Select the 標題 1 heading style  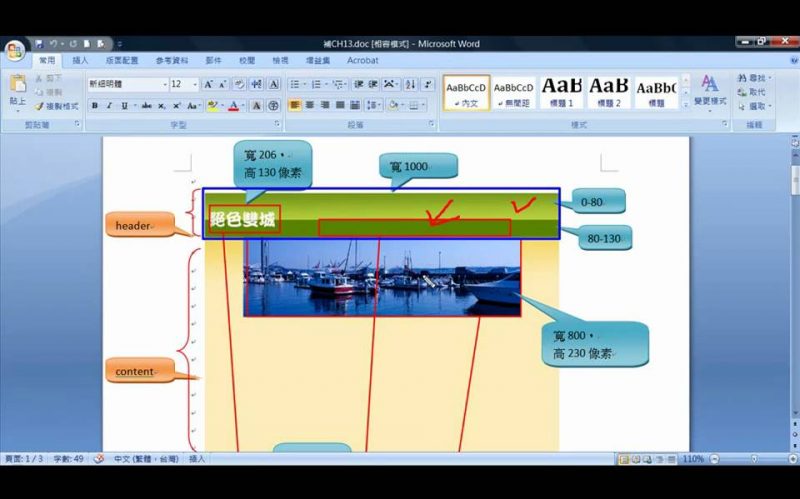point(561,92)
